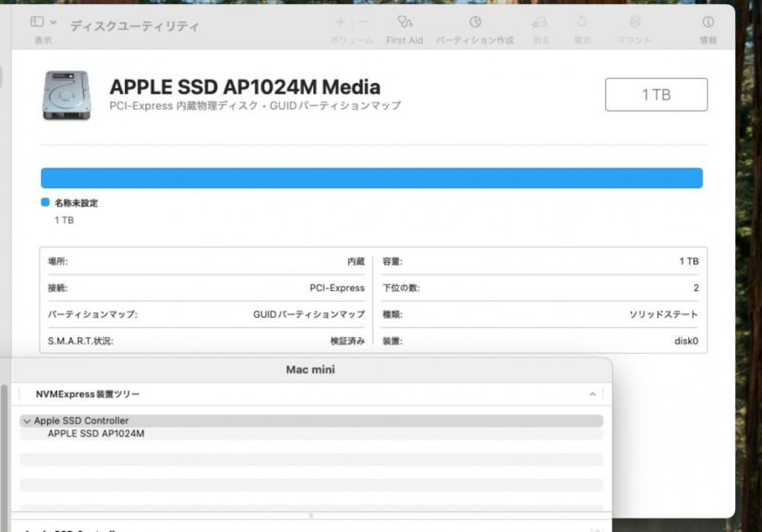Expand the view dropdown chevron
Screen dimensions: 762x532
tap(53, 22)
